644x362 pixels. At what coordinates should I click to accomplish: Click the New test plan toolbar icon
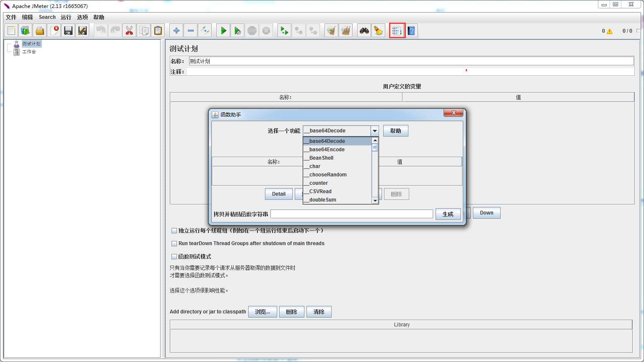point(11,31)
